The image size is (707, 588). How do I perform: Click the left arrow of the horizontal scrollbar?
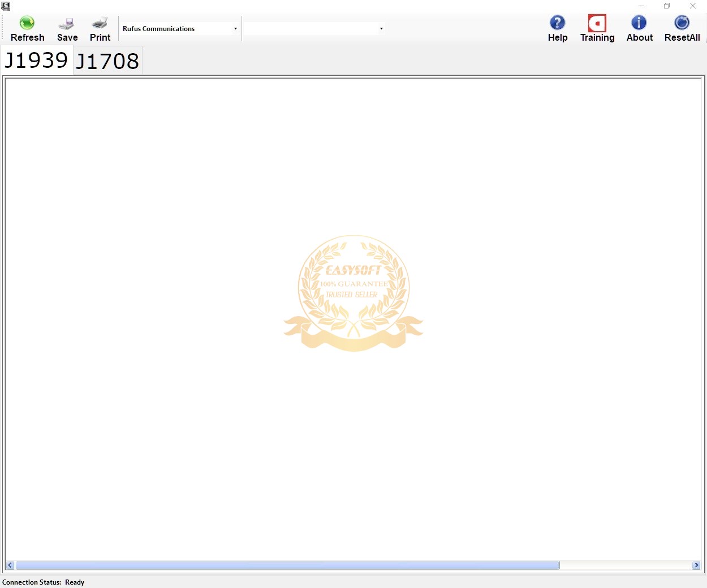[x=10, y=565]
